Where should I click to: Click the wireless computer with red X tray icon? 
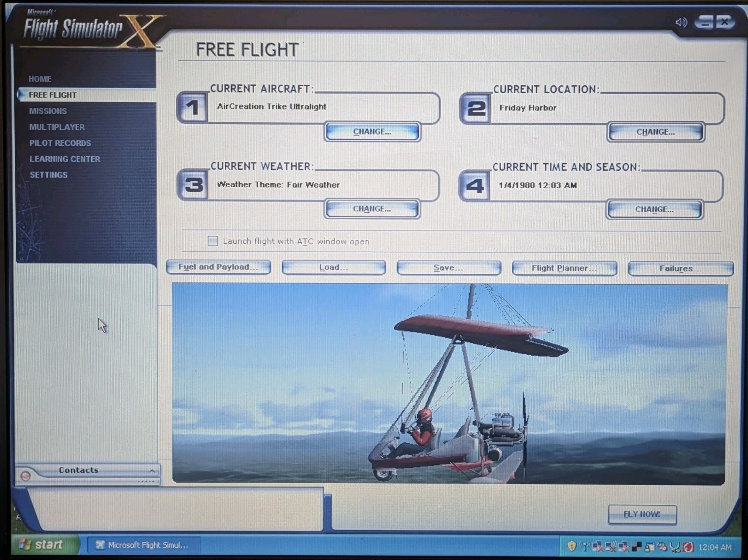611,546
